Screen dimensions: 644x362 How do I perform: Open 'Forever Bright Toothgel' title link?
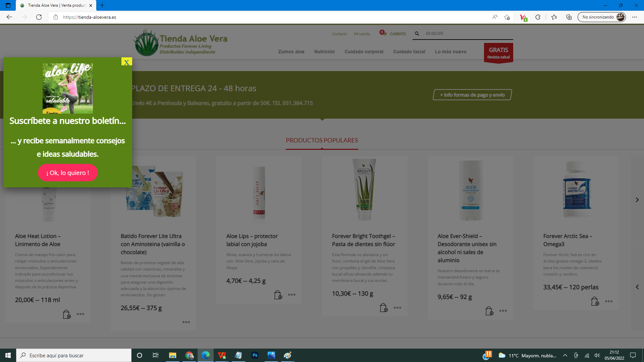point(364,240)
